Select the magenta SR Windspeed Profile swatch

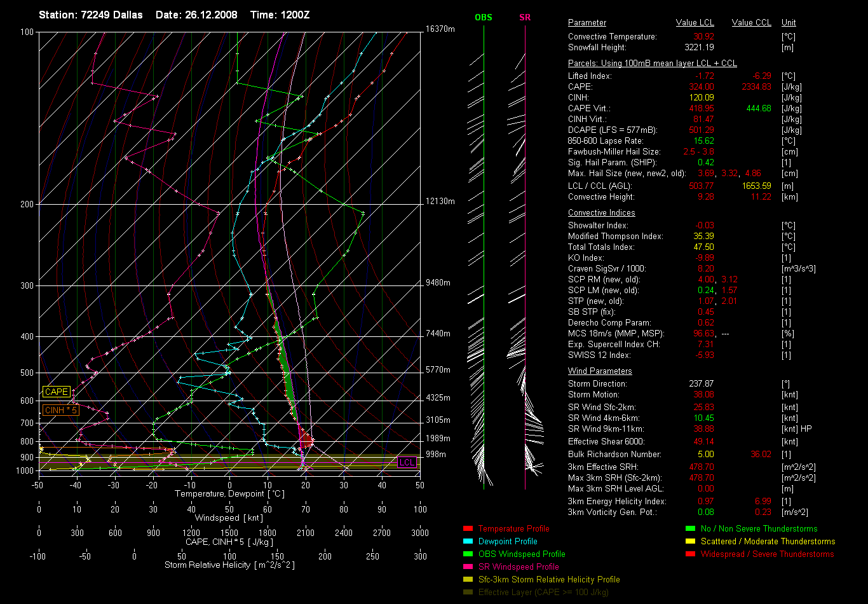click(x=468, y=567)
